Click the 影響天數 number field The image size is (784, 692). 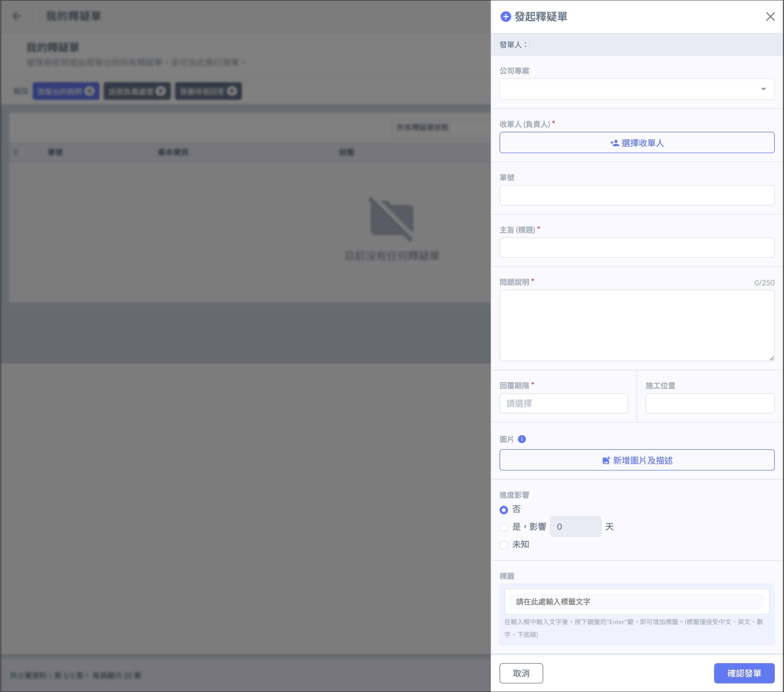[575, 526]
